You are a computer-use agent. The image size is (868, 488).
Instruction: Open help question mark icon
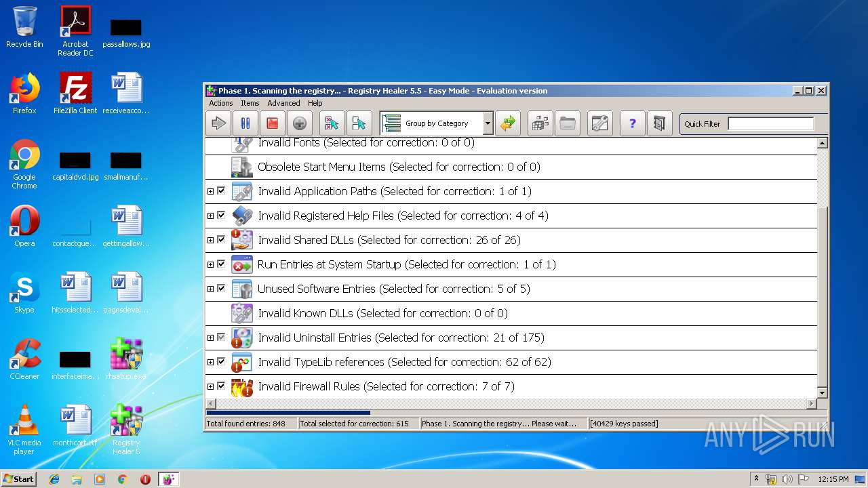point(633,123)
